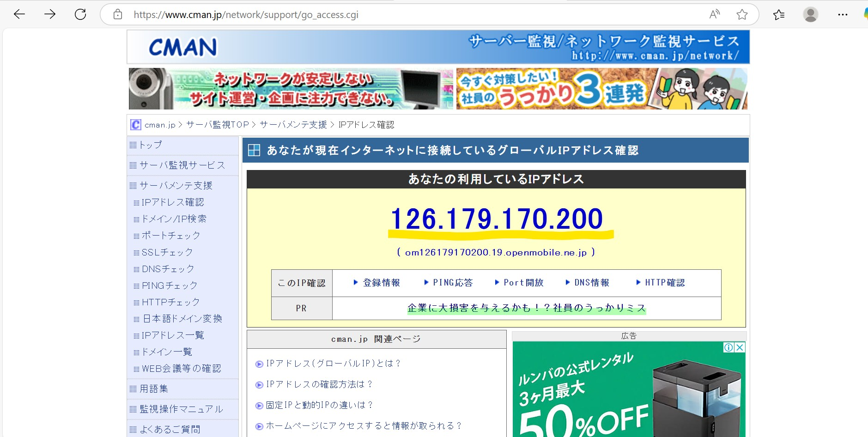868x437 pixels.
Task: Select DNSチェック in the sidebar menu
Action: [x=168, y=269]
